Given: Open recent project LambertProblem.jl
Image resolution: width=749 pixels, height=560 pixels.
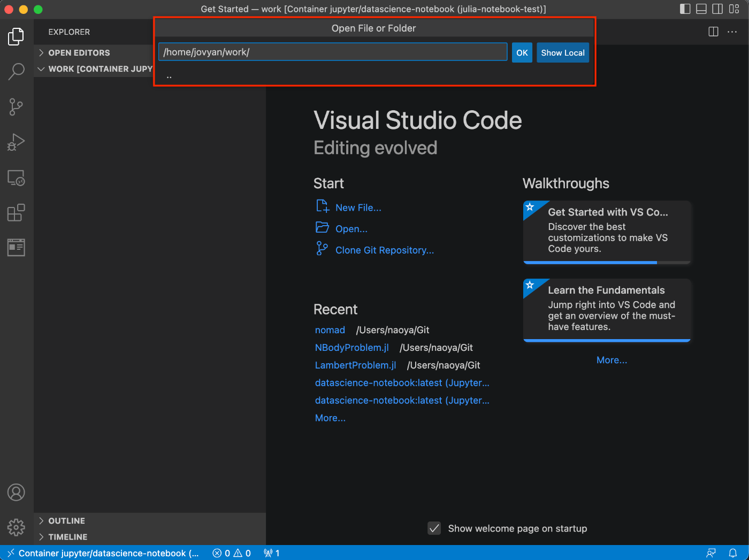Looking at the screenshot, I should pos(356,365).
